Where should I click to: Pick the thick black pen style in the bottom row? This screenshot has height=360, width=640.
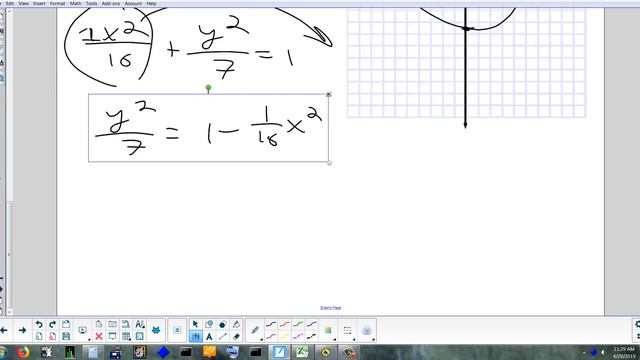311,336
